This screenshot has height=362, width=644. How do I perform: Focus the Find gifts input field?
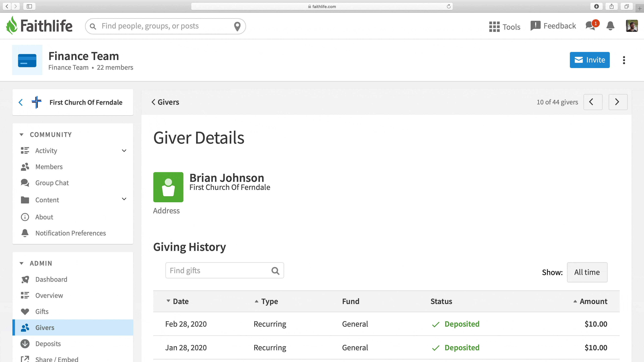[x=225, y=270]
